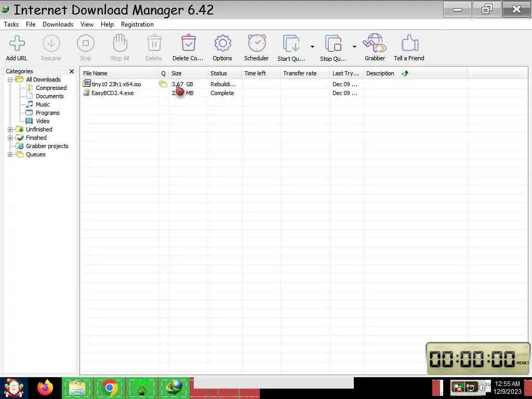Click the Start Queue icon
The width and height of the screenshot is (532, 399).
coord(291,44)
